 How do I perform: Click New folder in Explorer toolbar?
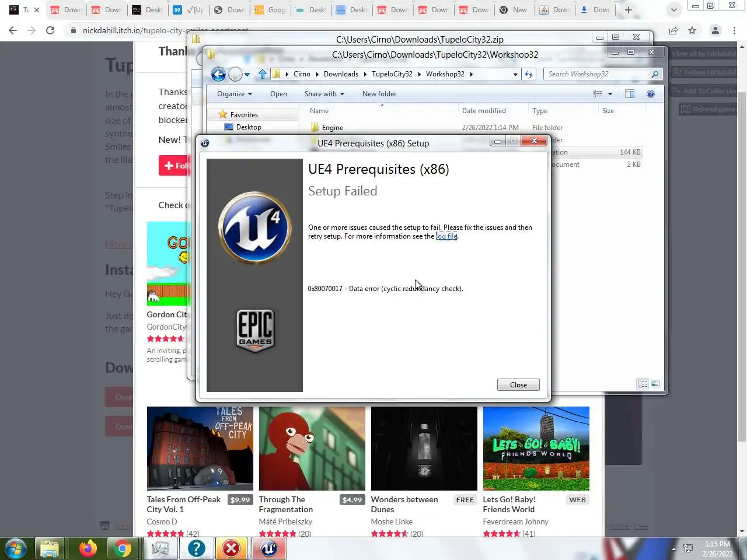[379, 94]
